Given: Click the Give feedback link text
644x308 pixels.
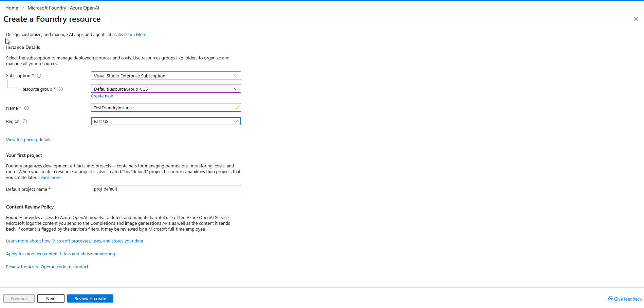Looking at the screenshot, I should (x=628, y=299).
